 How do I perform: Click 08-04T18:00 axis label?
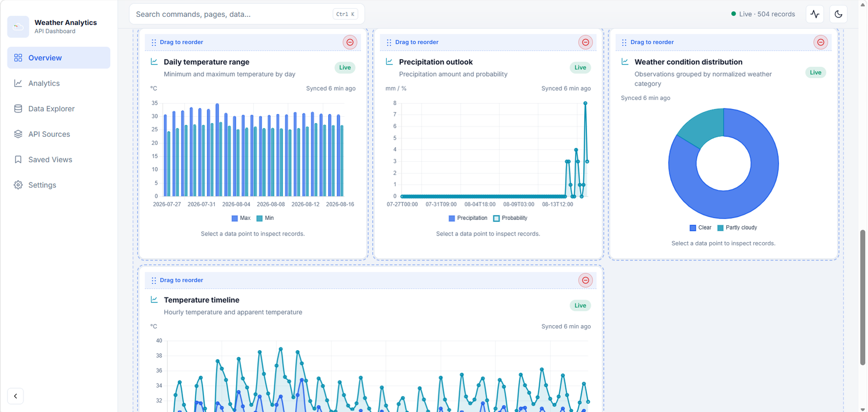[480, 205]
